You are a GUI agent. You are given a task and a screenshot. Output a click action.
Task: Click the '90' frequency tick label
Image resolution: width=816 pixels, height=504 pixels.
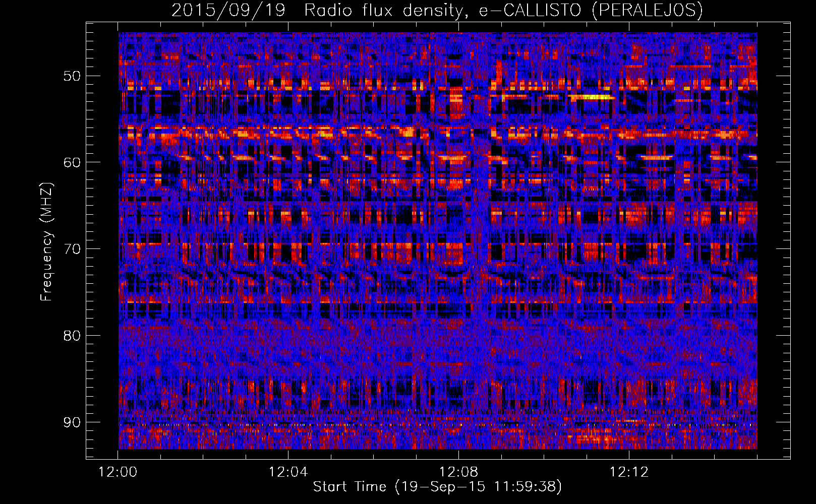coord(72,422)
